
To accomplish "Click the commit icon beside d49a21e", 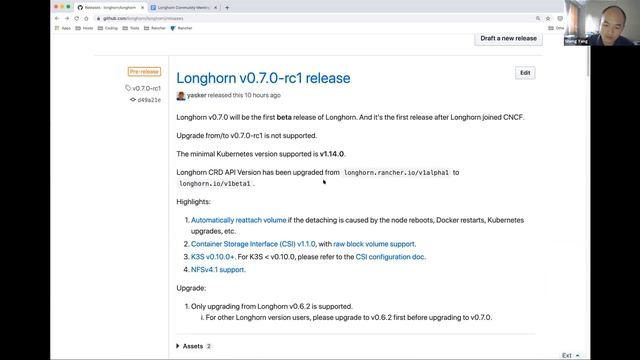I will (x=133, y=100).
